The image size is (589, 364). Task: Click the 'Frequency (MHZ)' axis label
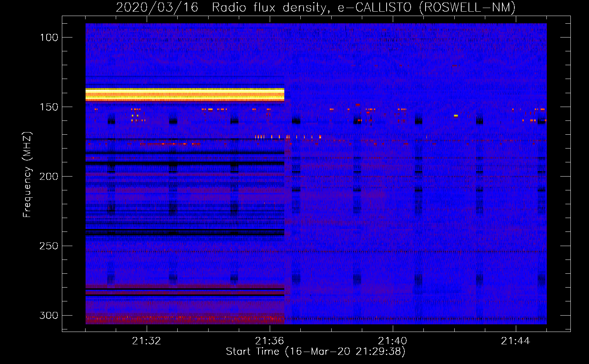pos(27,174)
